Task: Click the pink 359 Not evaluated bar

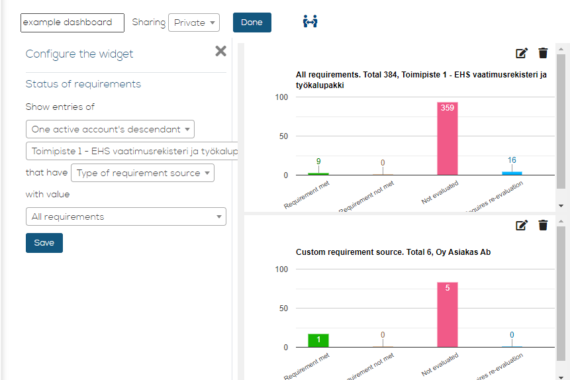Action: click(x=447, y=139)
